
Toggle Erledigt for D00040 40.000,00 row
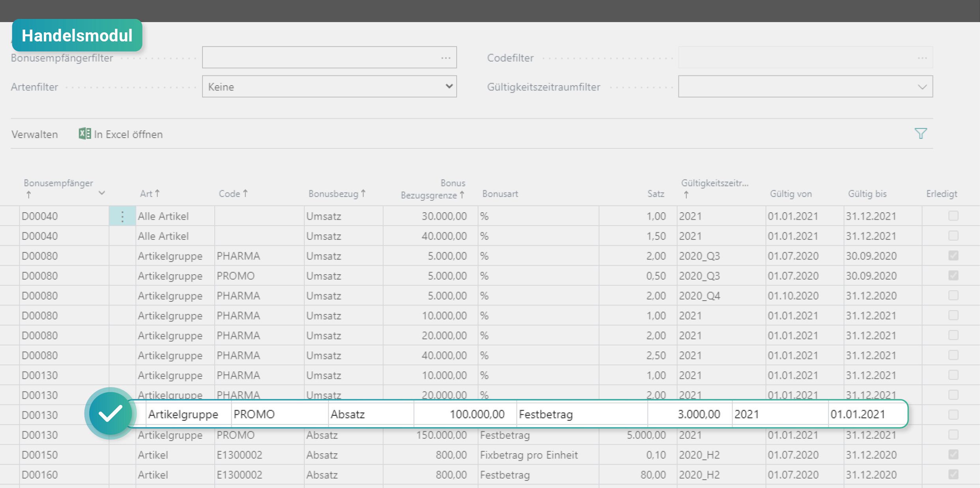click(x=953, y=236)
